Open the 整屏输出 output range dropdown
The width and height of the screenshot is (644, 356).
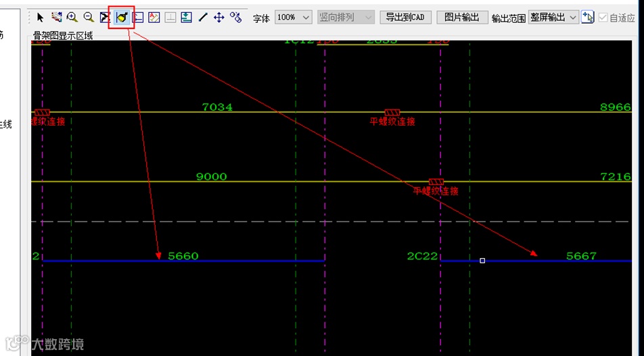tap(553, 18)
